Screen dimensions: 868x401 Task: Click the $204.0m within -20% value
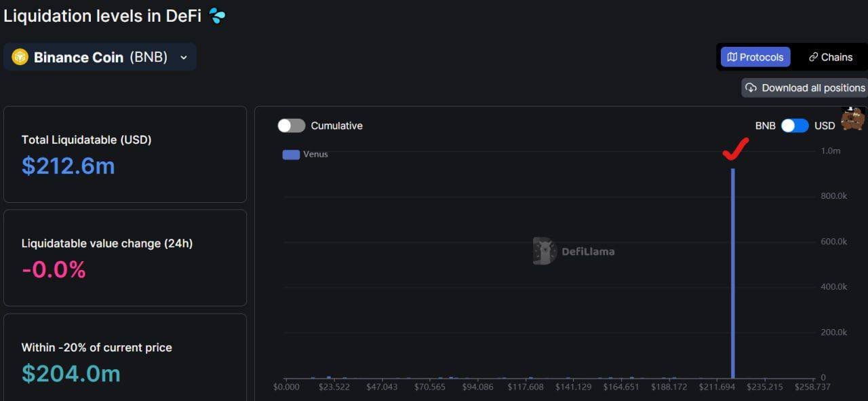71,373
